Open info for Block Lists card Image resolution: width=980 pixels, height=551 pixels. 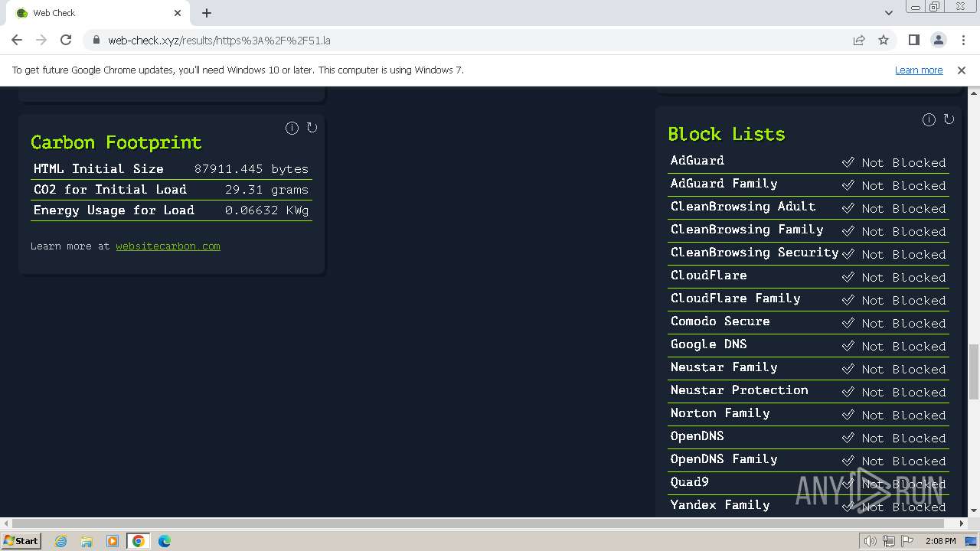pos(929,119)
